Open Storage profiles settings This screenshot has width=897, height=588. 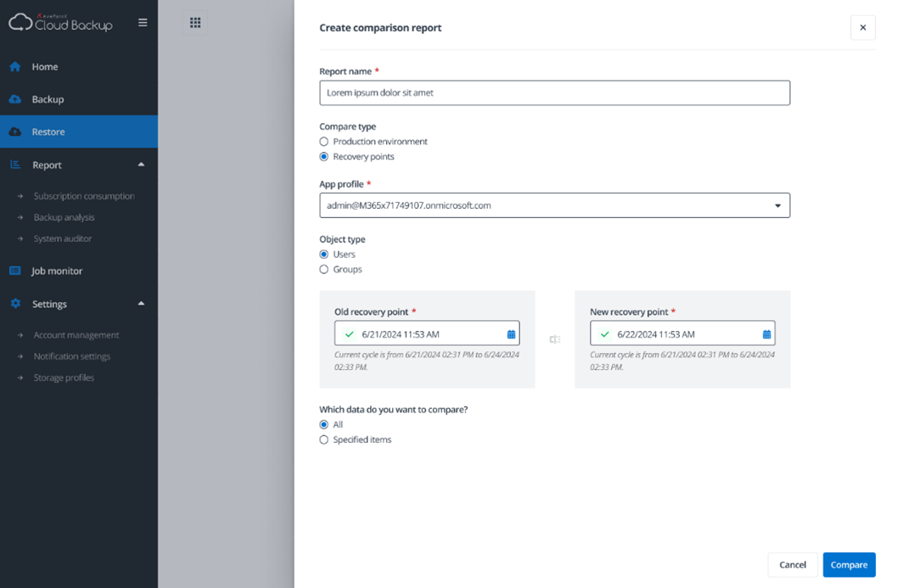64,378
